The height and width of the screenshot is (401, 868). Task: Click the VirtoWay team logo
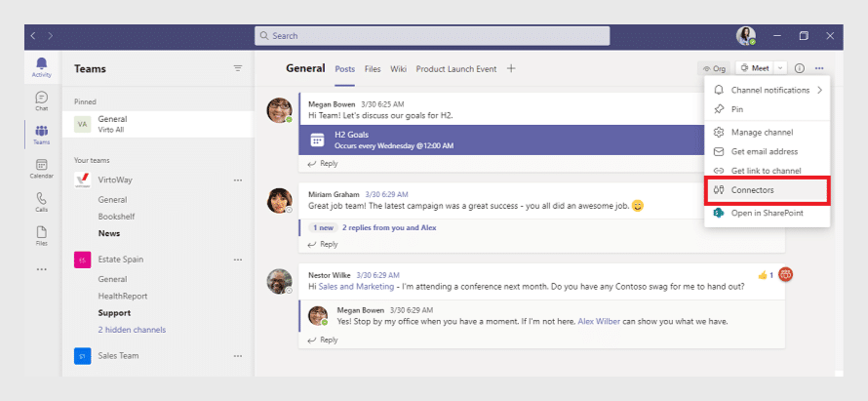tap(83, 180)
